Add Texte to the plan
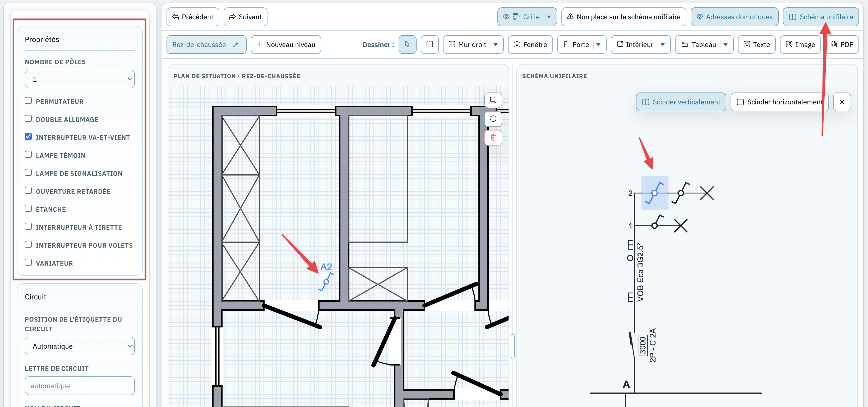 coord(757,44)
